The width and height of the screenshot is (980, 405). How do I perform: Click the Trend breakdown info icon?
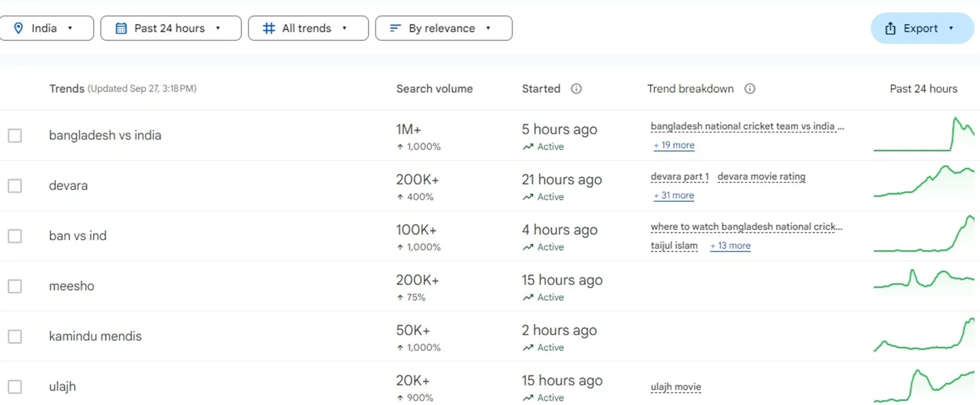coord(750,88)
